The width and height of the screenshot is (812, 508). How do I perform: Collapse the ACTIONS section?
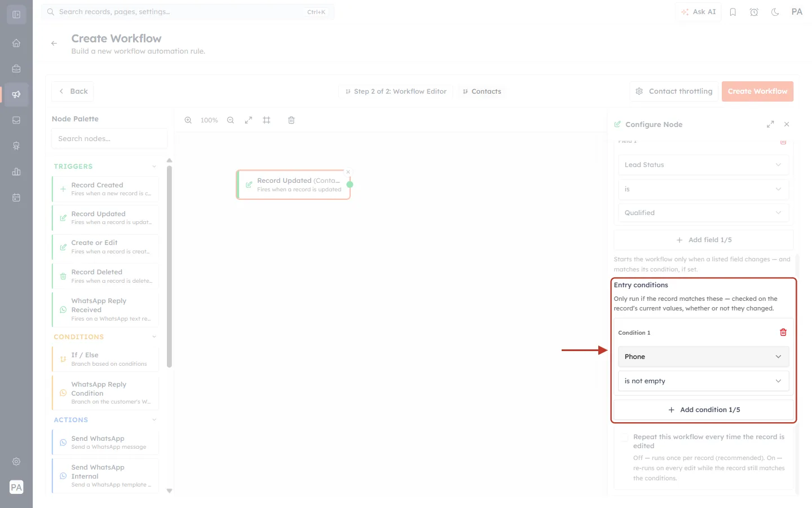154,420
